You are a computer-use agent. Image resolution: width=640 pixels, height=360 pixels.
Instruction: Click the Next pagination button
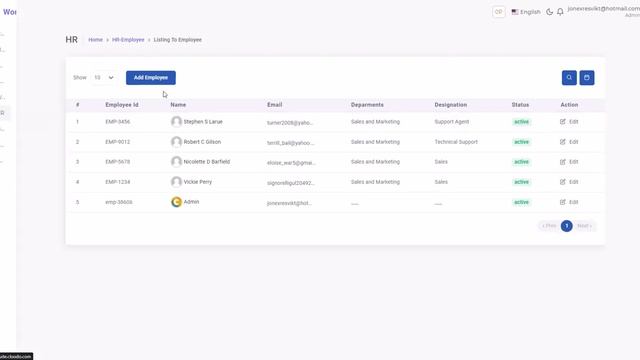[x=584, y=226]
